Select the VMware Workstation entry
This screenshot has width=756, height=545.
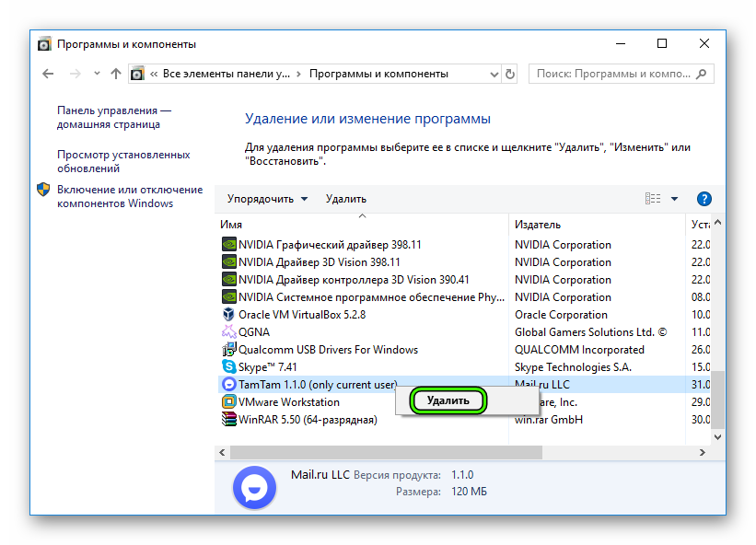(289, 402)
